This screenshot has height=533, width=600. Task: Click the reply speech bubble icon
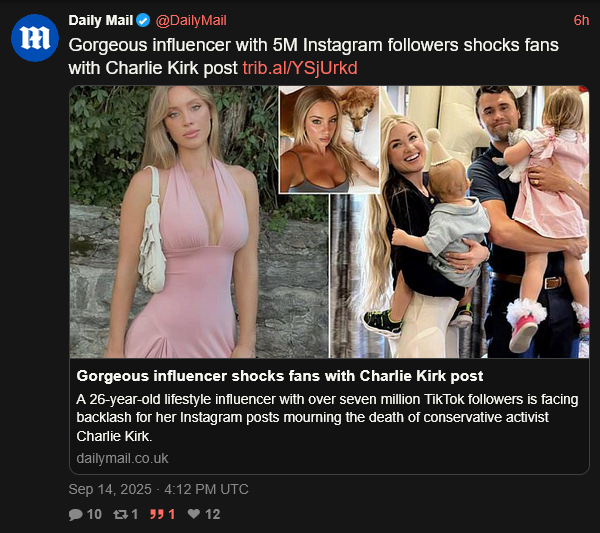[75, 514]
